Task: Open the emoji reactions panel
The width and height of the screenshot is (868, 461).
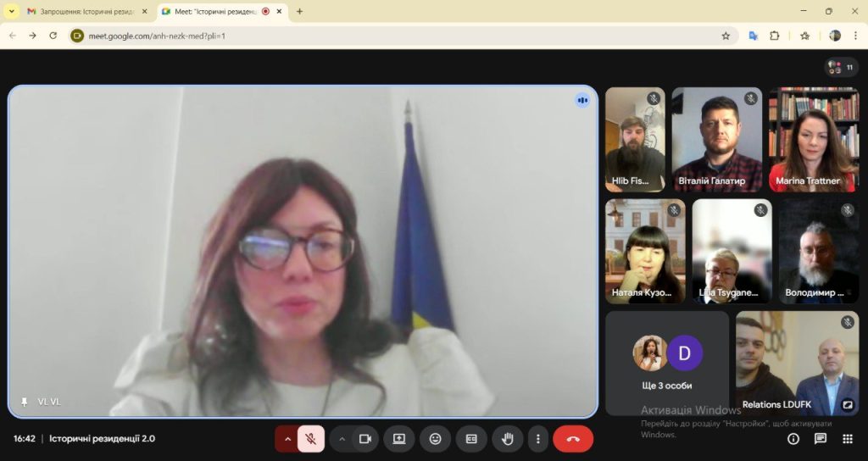Action: pyautogui.click(x=436, y=439)
